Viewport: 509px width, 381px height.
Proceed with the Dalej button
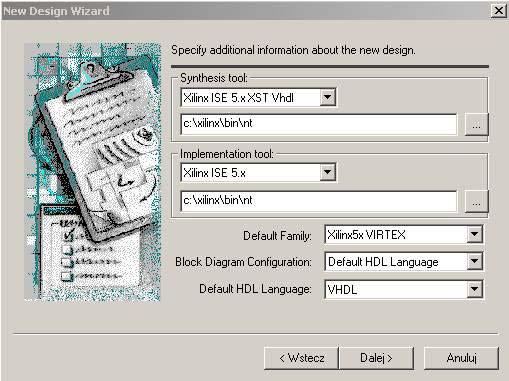376,358
